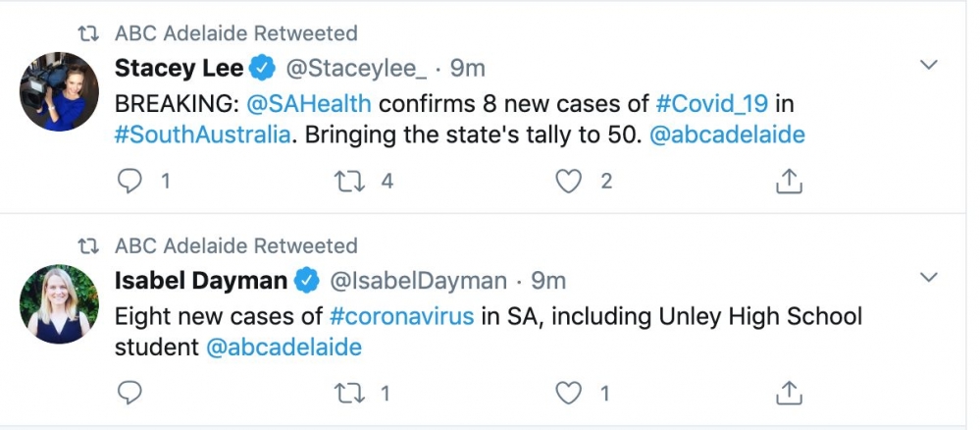
Task: Retweet Stacey Lee's breaking tweet
Action: tap(348, 182)
